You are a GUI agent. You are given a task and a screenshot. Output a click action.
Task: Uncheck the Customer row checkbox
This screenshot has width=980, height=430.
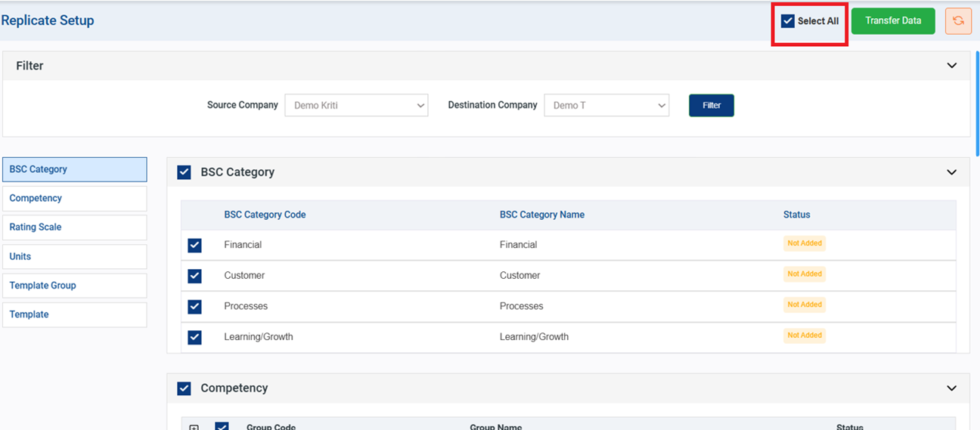pos(194,276)
